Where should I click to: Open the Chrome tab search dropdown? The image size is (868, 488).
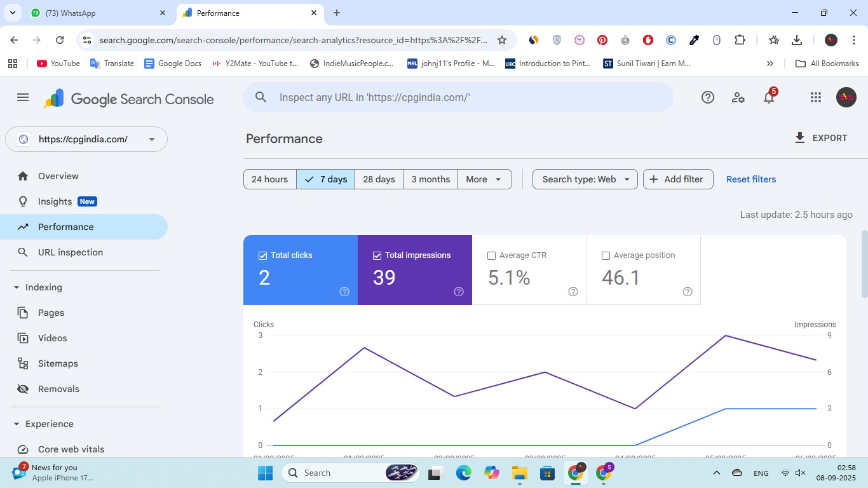13,13
